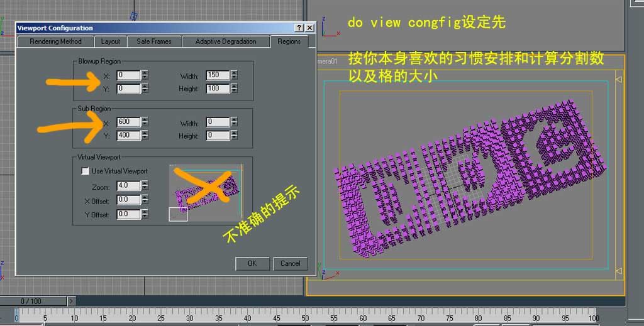Click the Virtual Viewport Zoom spinner

[x=145, y=186]
